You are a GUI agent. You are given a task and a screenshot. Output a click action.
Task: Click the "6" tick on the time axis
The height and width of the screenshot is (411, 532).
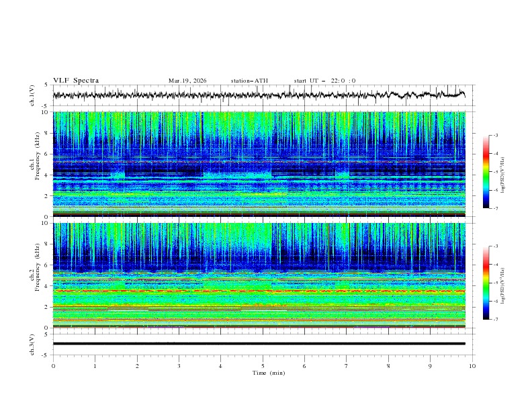tap(304, 366)
